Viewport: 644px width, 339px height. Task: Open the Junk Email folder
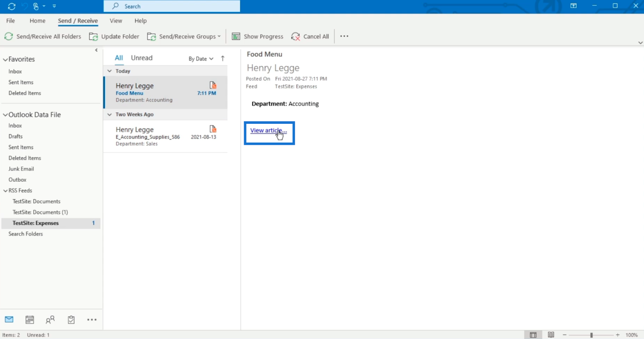coord(21,169)
